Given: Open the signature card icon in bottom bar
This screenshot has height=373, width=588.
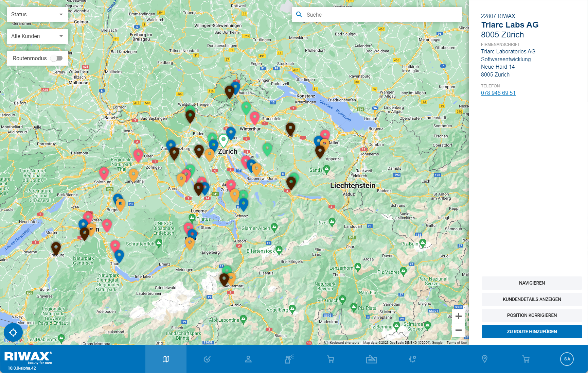Looking at the screenshot, I should pyautogui.click(x=372, y=359).
